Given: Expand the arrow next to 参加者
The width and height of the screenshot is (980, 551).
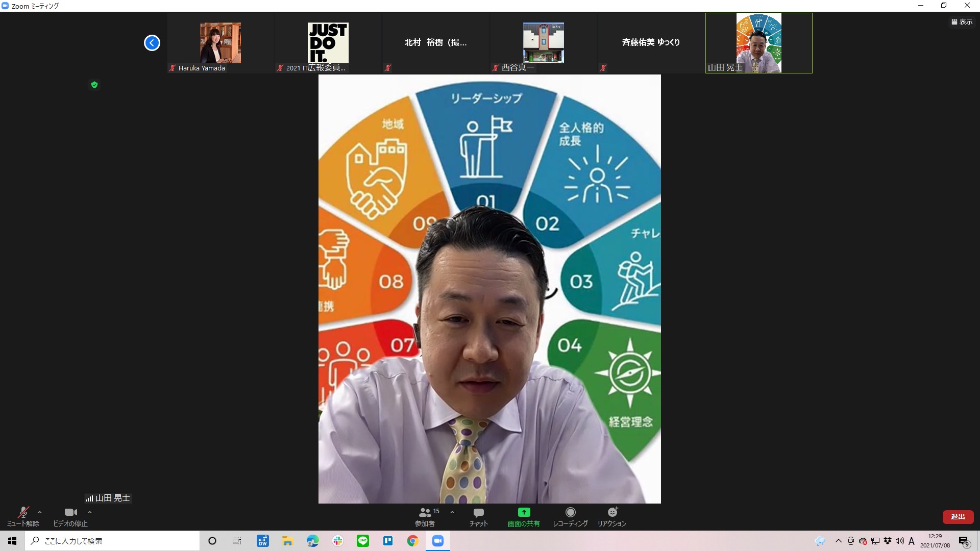Looking at the screenshot, I should (x=452, y=512).
